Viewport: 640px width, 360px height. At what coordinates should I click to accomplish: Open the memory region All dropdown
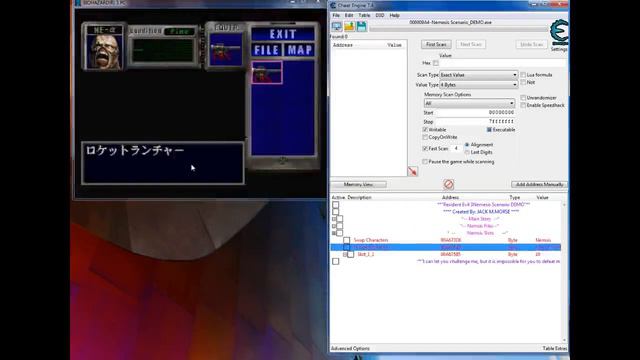469,103
